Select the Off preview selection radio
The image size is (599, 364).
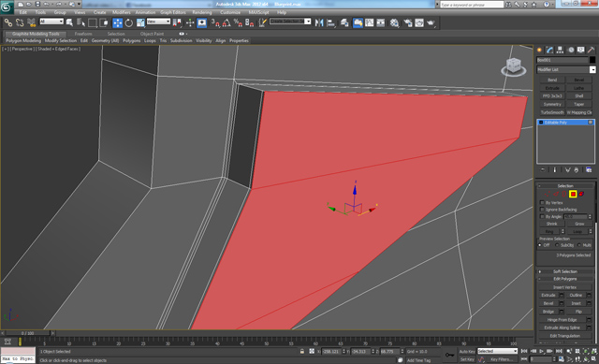[x=540, y=245]
